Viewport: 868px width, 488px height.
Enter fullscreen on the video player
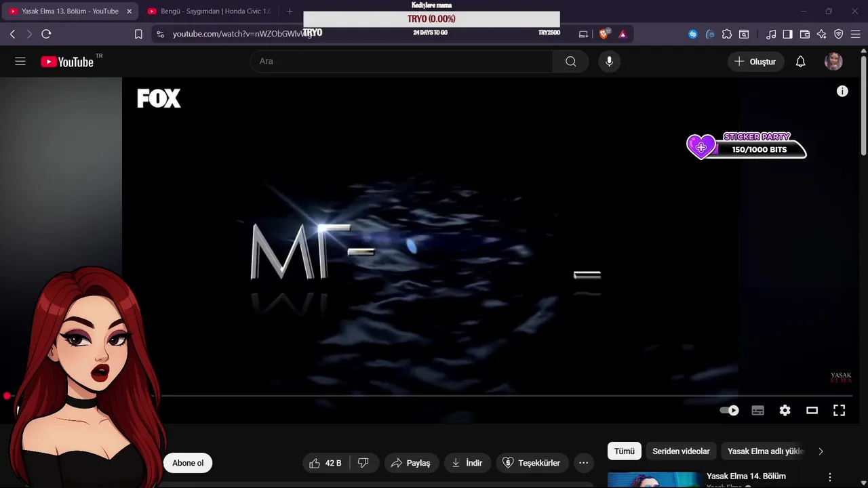point(839,410)
